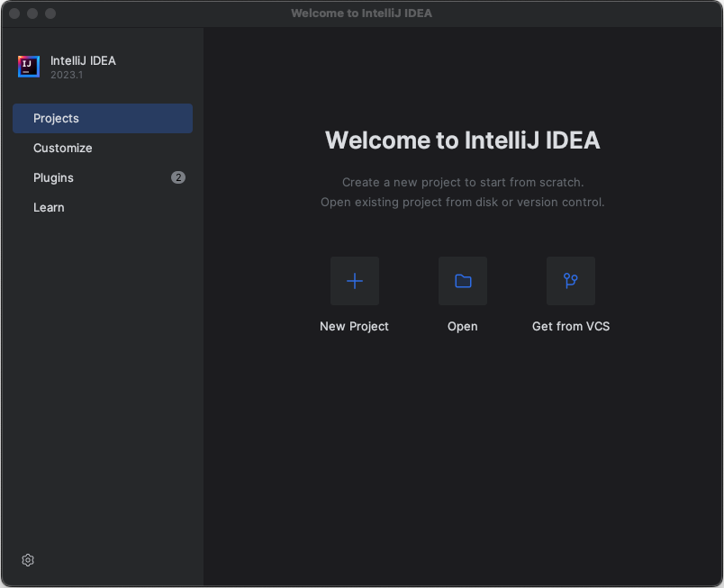The width and height of the screenshot is (724, 588).
Task: Click the 'Open existing project from disk' text
Action: click(463, 203)
